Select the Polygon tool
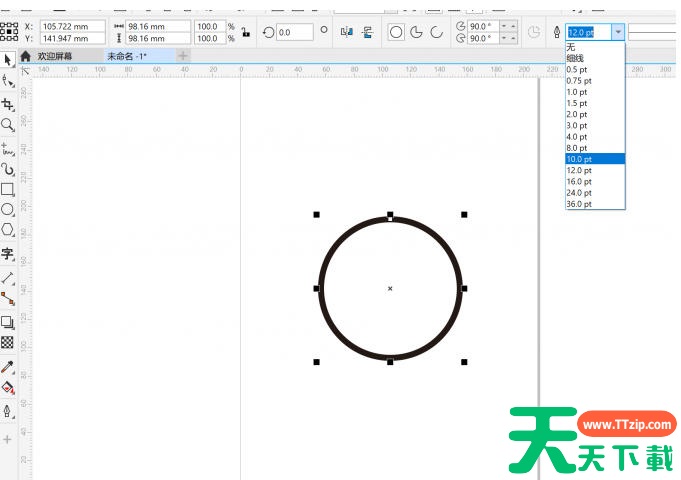This screenshot has width=681, height=480. click(8, 230)
